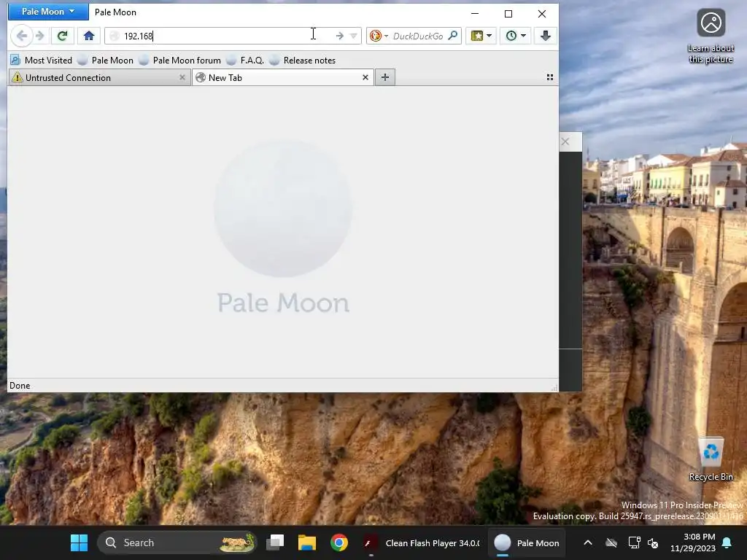This screenshot has width=747, height=560.
Task: Launch Google Chrome from the taskbar
Action: pyautogui.click(x=339, y=542)
